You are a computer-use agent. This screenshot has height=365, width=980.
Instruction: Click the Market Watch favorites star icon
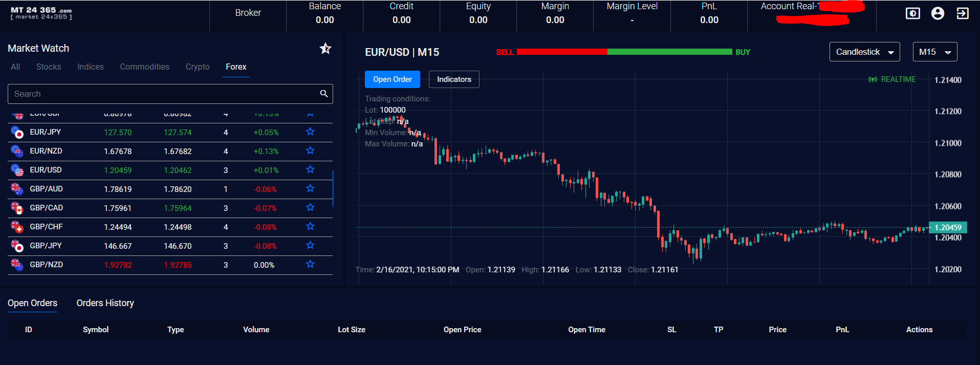325,49
